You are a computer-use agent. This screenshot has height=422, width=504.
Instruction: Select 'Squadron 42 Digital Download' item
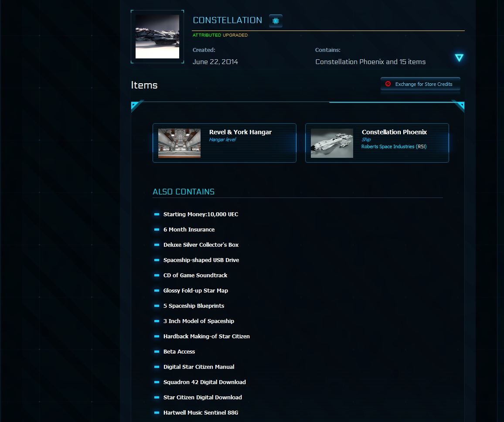click(204, 382)
